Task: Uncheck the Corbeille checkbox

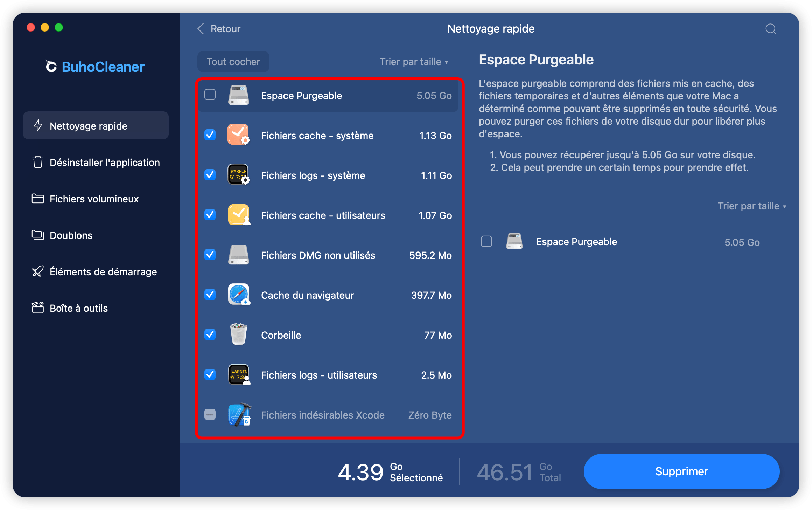Action: pos(210,334)
